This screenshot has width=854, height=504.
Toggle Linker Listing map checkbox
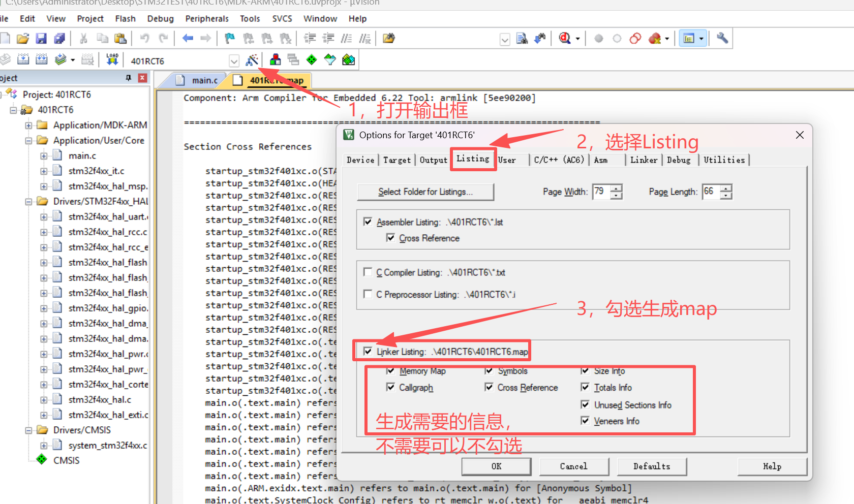(x=368, y=351)
